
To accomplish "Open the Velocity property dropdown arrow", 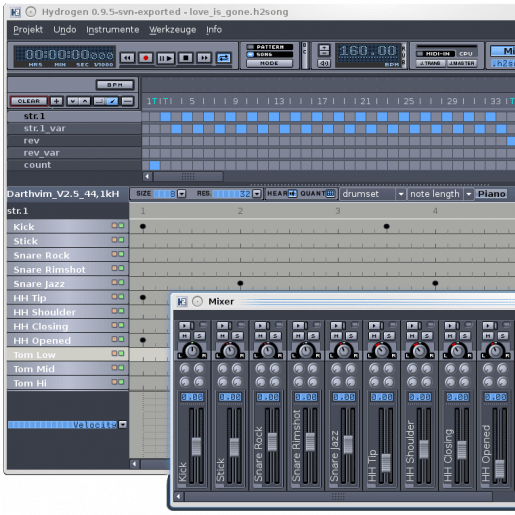I will (123, 424).
